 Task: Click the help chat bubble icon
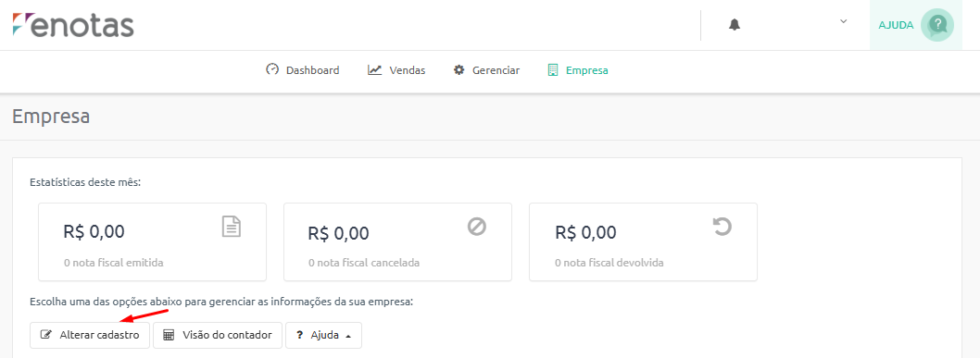pos(936,25)
